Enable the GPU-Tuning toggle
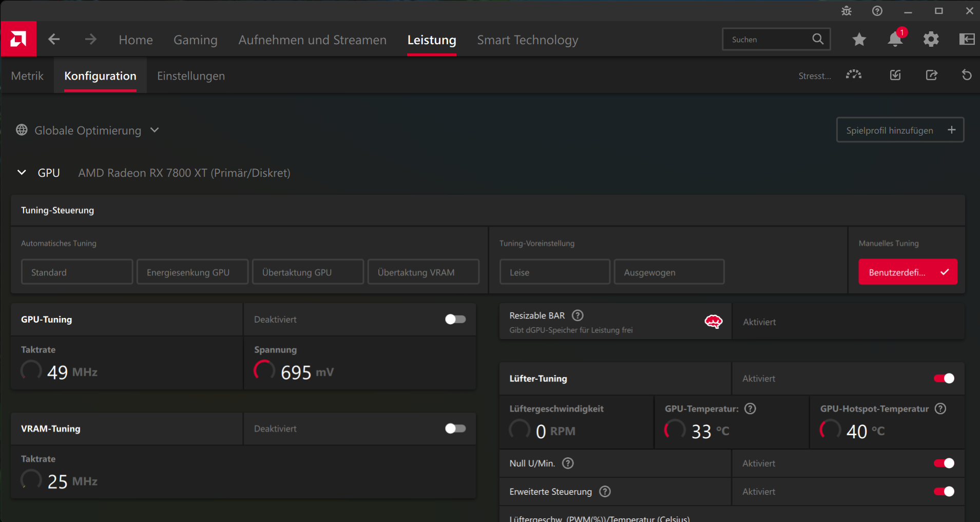Viewport: 980px width, 522px height. [455, 320]
